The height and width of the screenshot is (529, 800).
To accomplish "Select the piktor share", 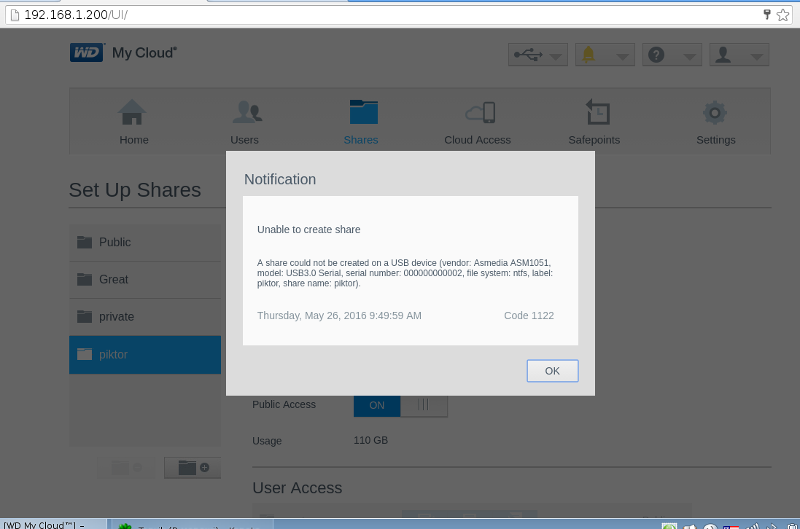I will (145, 354).
